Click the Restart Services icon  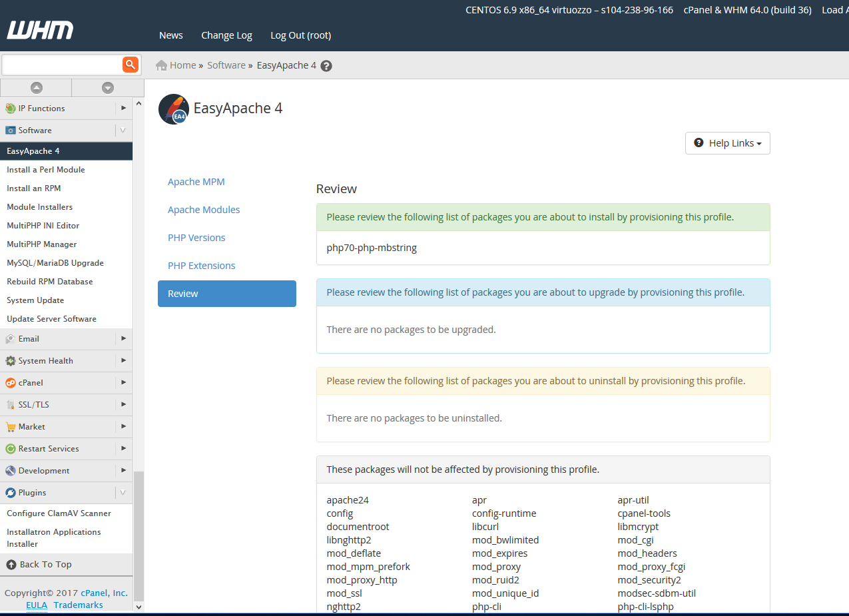point(10,449)
